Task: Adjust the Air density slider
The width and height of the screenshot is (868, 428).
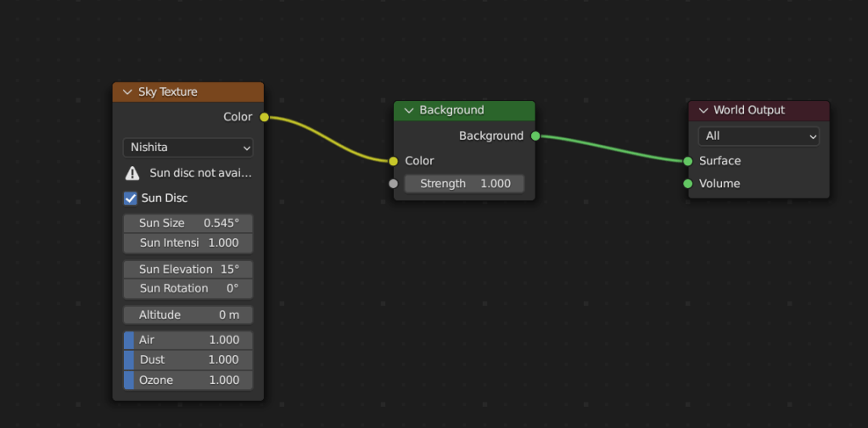Action: tap(188, 340)
